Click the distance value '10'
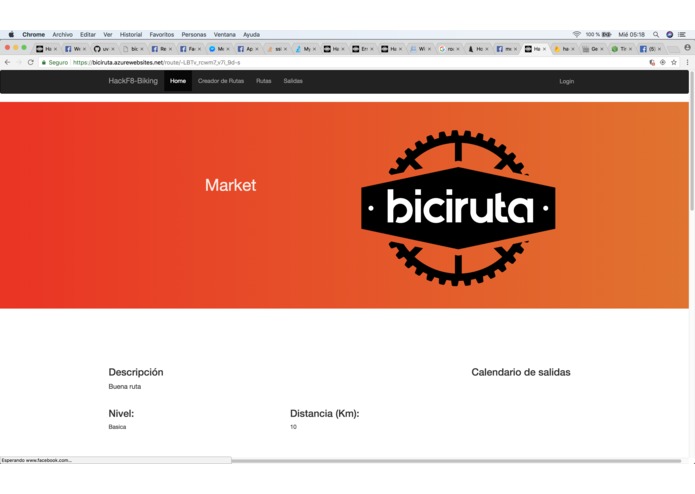 (293, 427)
